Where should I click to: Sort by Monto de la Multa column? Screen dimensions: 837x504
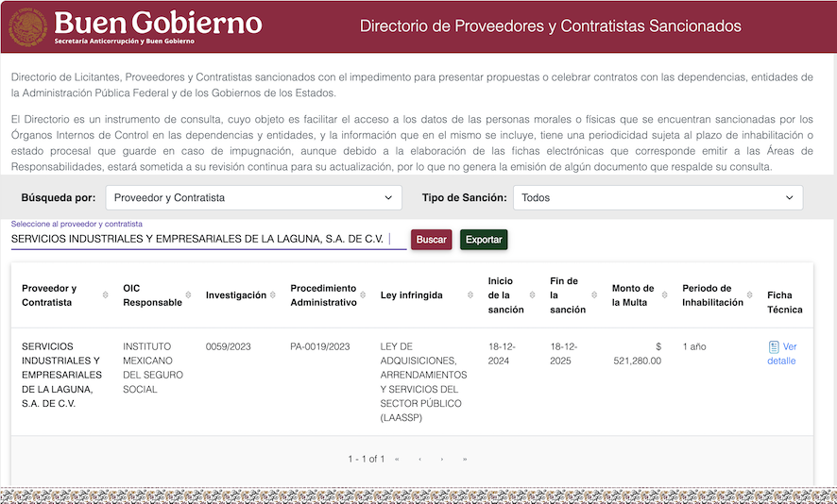(663, 295)
